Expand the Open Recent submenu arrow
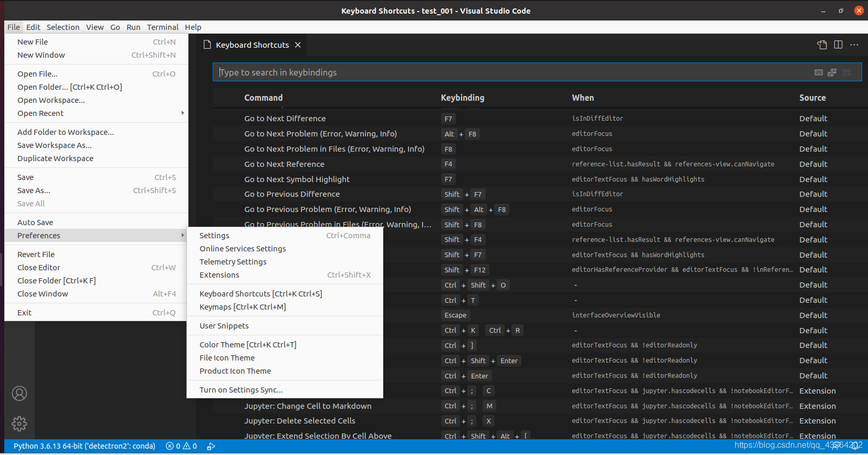This screenshot has height=455, width=868. click(183, 113)
